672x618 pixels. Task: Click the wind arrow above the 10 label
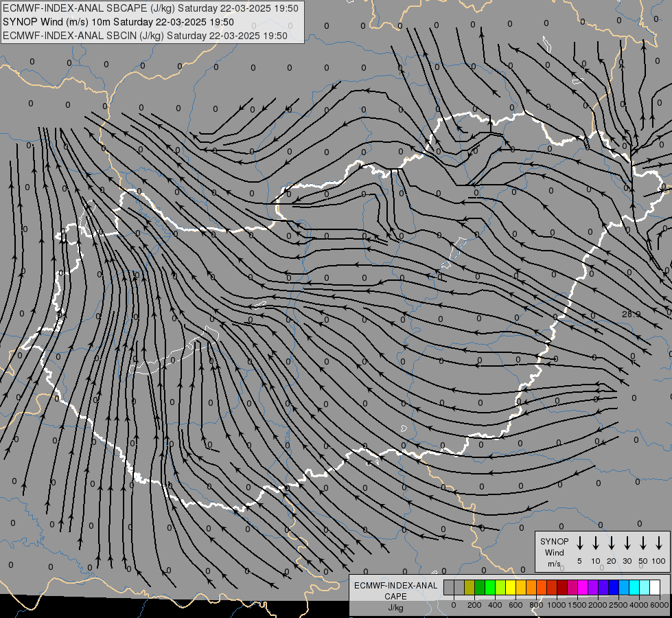(595, 543)
